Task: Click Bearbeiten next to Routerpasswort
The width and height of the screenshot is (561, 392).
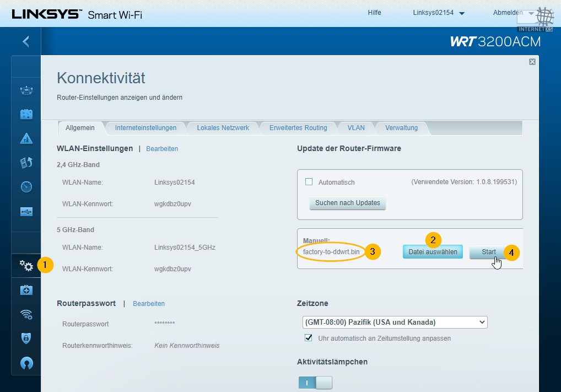Action: (149, 304)
